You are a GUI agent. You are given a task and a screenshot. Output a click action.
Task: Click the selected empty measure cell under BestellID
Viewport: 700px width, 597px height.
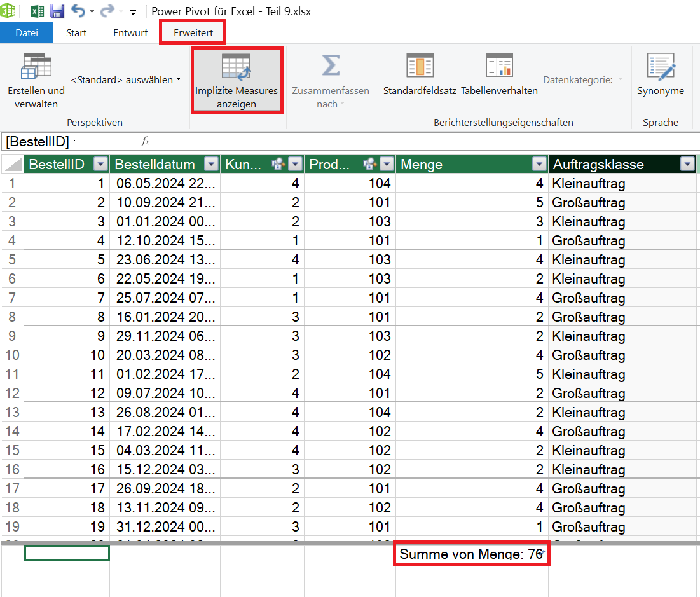click(67, 553)
